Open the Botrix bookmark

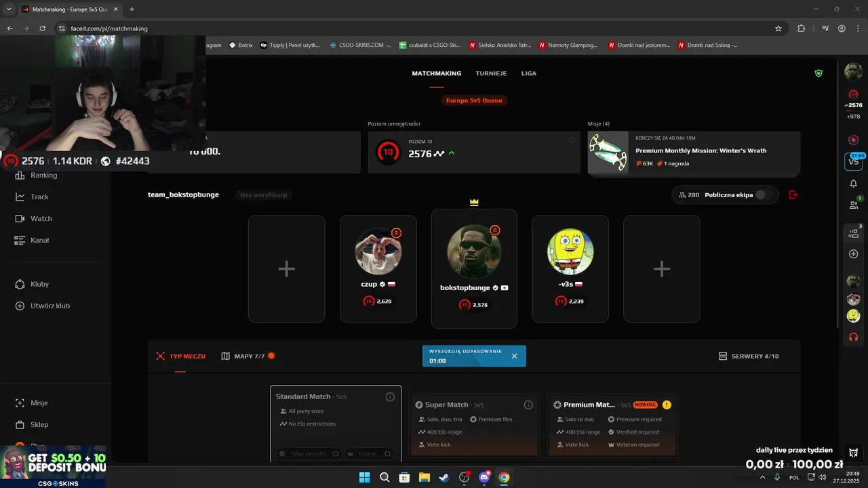(x=241, y=45)
